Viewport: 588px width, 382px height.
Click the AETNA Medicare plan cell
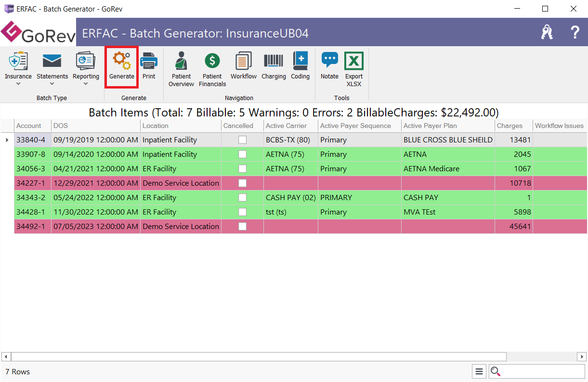click(448, 169)
